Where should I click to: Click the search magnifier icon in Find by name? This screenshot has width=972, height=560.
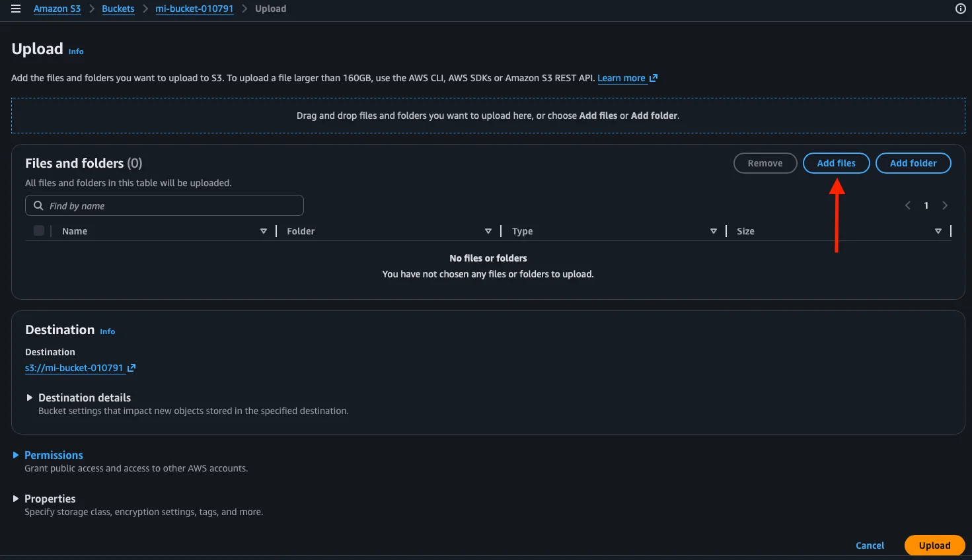[x=38, y=205]
